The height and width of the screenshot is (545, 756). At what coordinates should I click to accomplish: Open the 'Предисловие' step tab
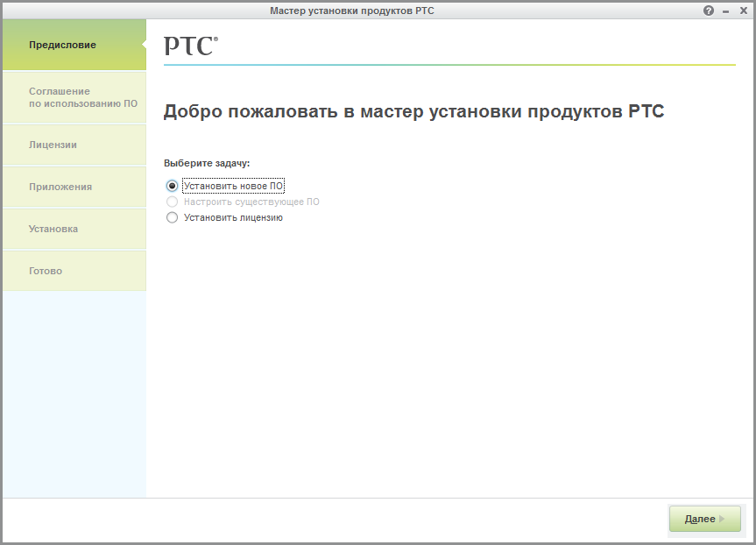(74, 45)
